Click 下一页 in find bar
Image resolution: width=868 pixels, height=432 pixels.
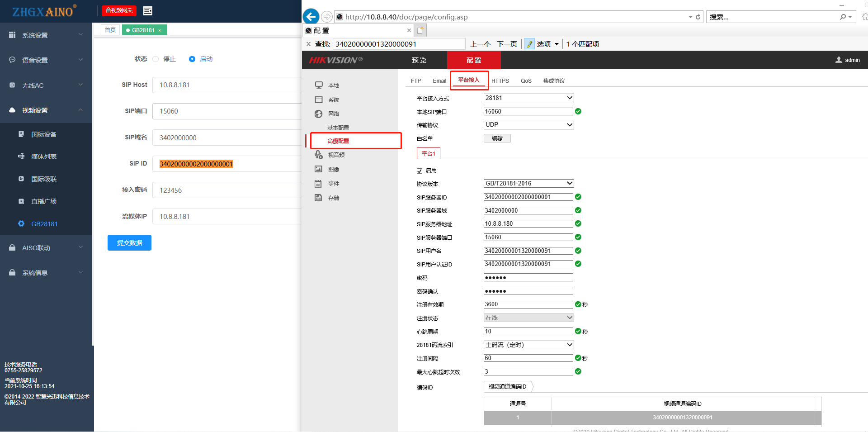click(x=507, y=44)
